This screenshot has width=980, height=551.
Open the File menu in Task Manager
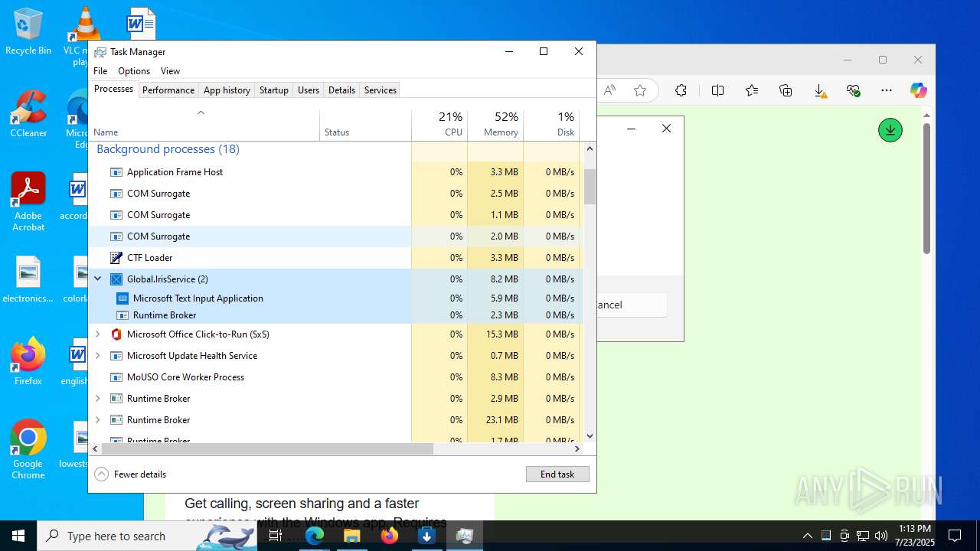[100, 71]
